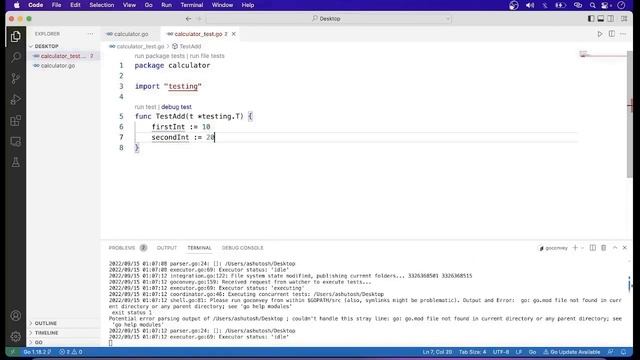Select the Go language mode
640x360 pixels.
532,352
